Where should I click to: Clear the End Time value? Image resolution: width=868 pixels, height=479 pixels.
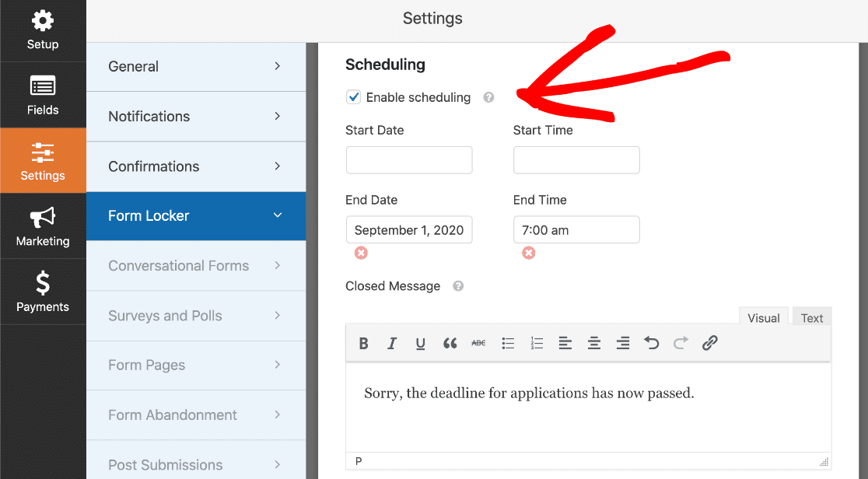coord(529,253)
